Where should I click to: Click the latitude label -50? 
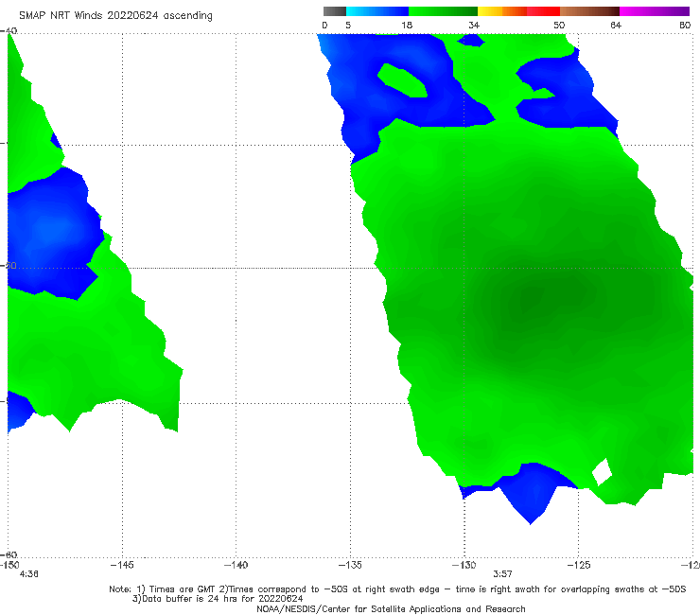pyautogui.click(x=9, y=265)
